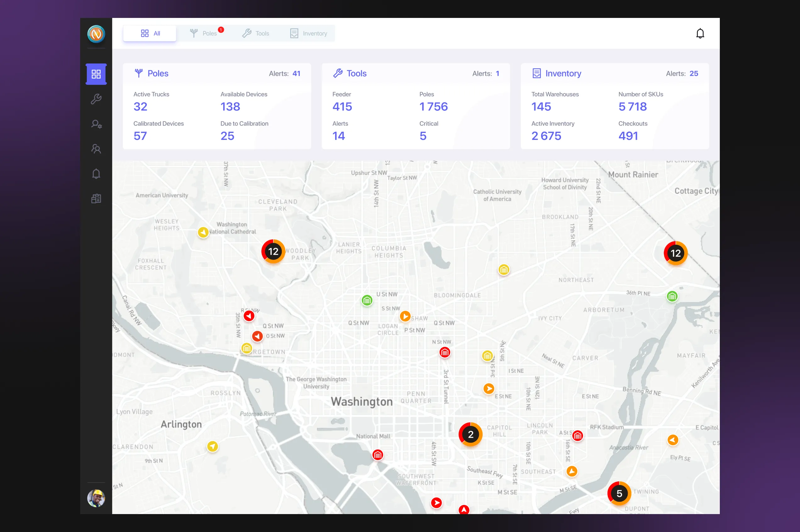This screenshot has height=532, width=800.
Task: Open the user avatar profile photo
Action: (x=96, y=498)
